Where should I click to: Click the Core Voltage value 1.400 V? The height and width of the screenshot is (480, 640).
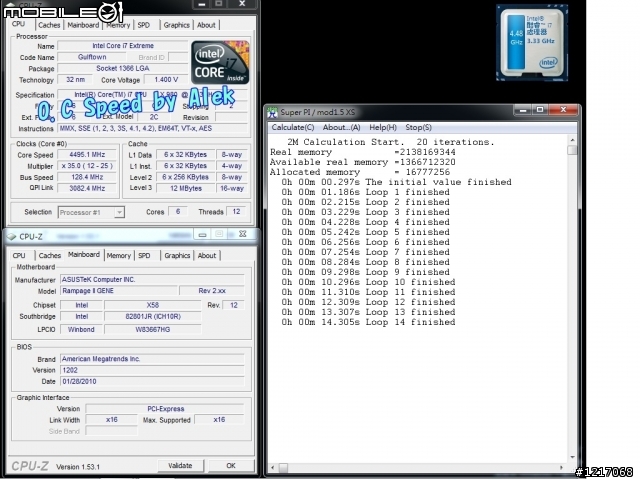tap(166, 80)
